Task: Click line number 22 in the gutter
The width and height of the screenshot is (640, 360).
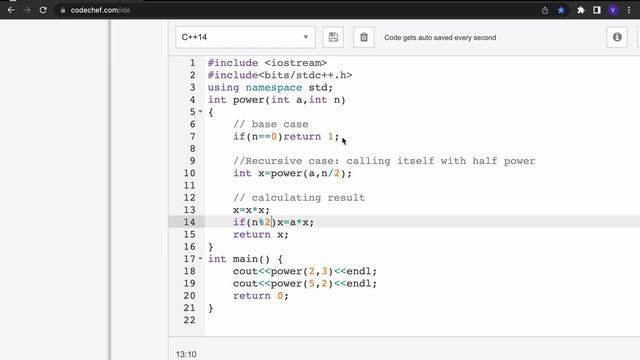Action: coord(189,320)
